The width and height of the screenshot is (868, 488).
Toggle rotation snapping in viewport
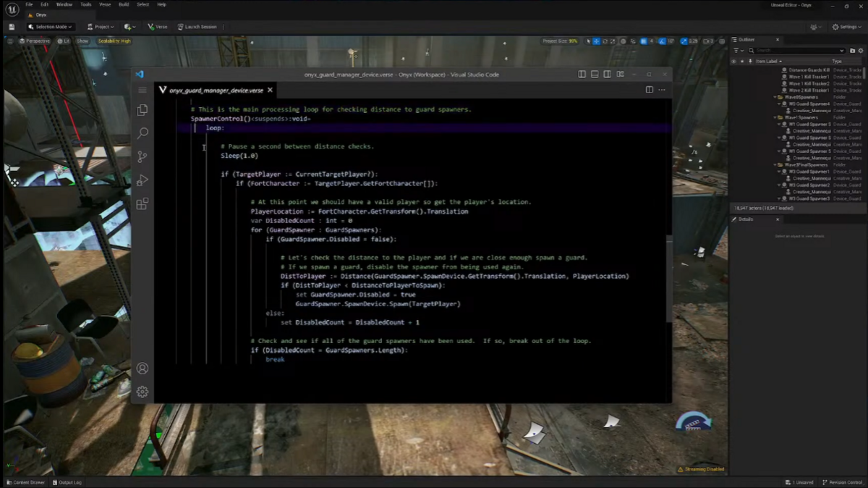click(663, 41)
